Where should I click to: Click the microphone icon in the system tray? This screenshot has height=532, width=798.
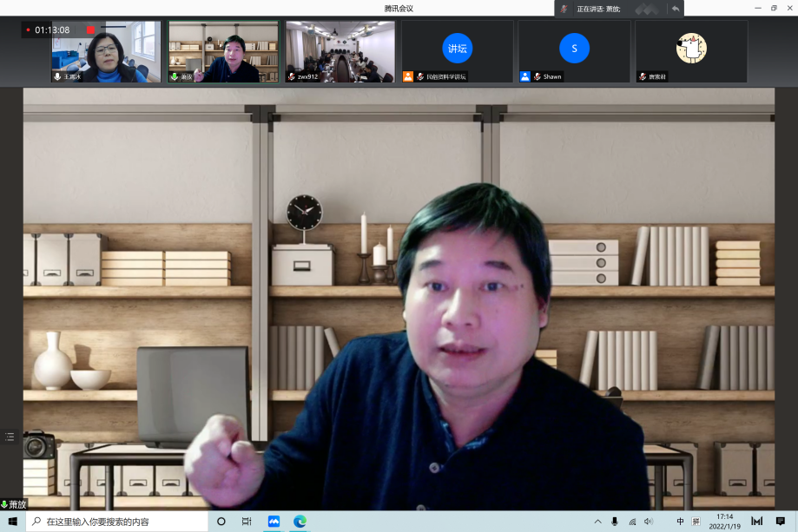(x=615, y=521)
